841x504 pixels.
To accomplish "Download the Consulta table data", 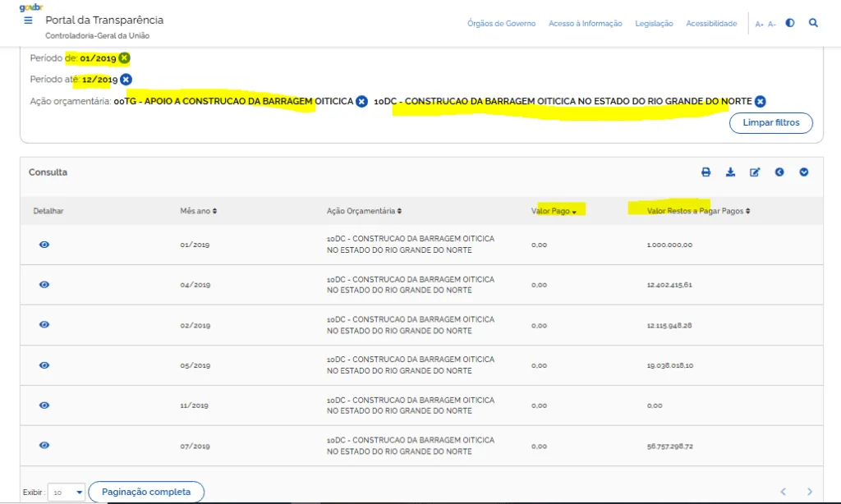I will click(x=730, y=172).
